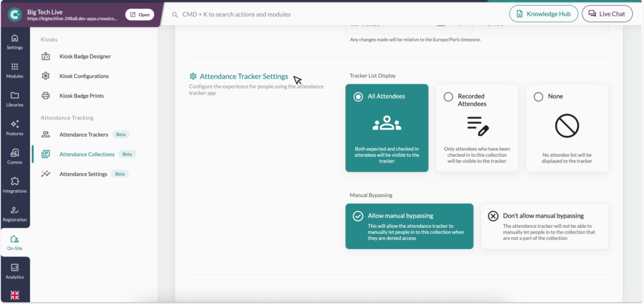
Task: Go to Attendance Trackers page
Action: [x=83, y=135]
